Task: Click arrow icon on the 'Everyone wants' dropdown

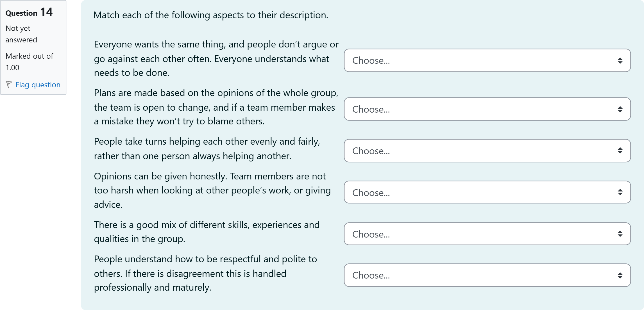Action: (620, 61)
